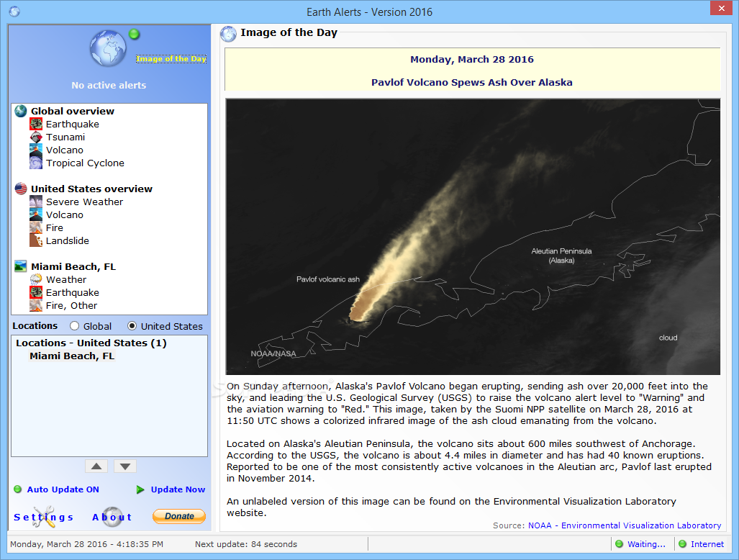Select the Global locations radio button
This screenshot has height=560, width=739.
[74, 326]
